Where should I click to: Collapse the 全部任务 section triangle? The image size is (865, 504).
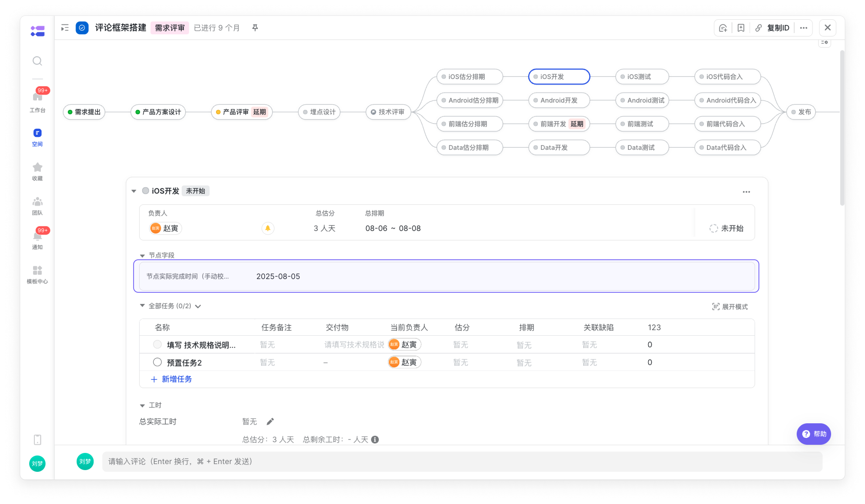coord(142,305)
